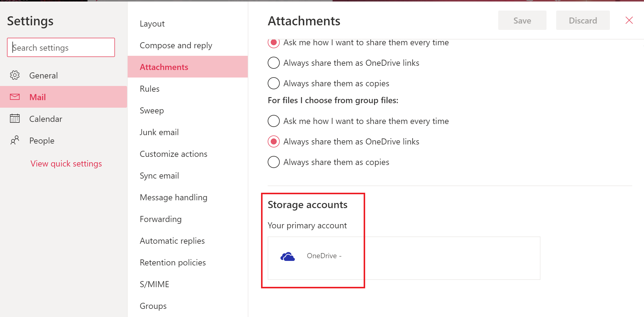Click the Mail envelope icon
This screenshot has width=644, height=317.
[x=15, y=97]
